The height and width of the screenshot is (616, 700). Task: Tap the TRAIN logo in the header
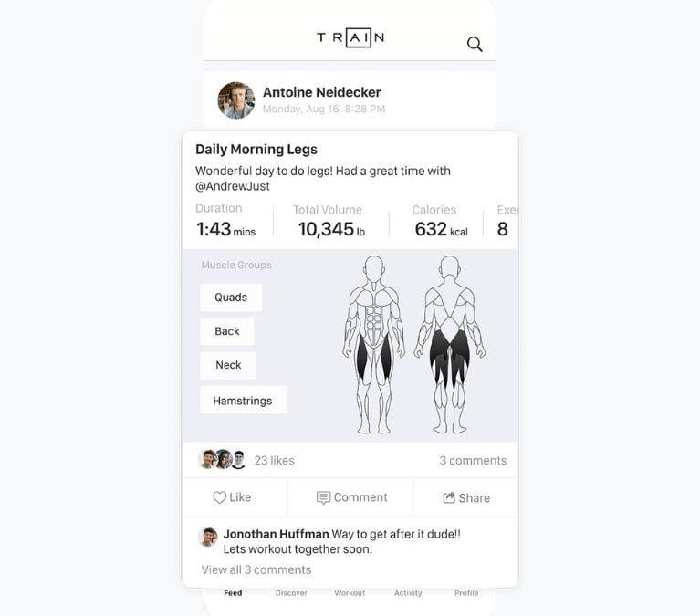coord(350,37)
